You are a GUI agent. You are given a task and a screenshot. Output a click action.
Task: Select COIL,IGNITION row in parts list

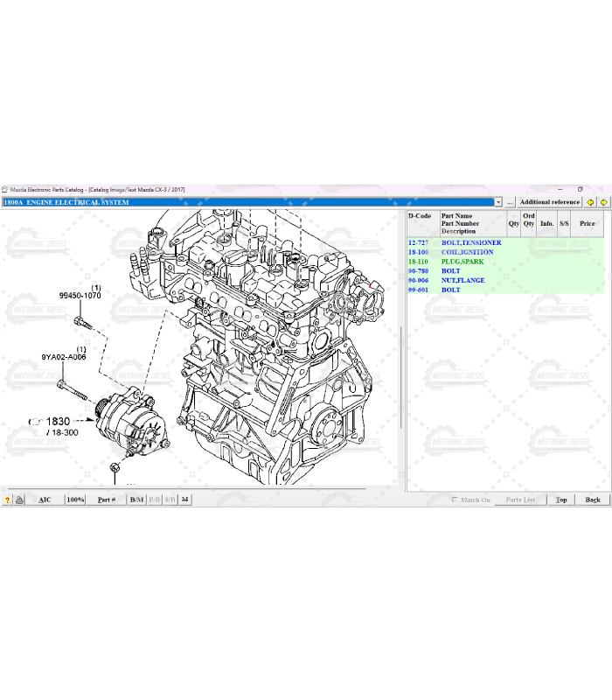pyautogui.click(x=467, y=252)
